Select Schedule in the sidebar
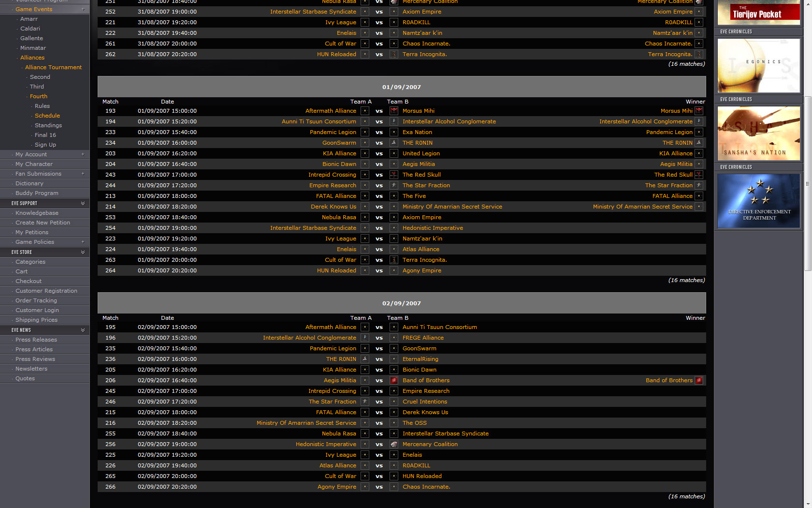The height and width of the screenshot is (508, 812). click(x=47, y=116)
